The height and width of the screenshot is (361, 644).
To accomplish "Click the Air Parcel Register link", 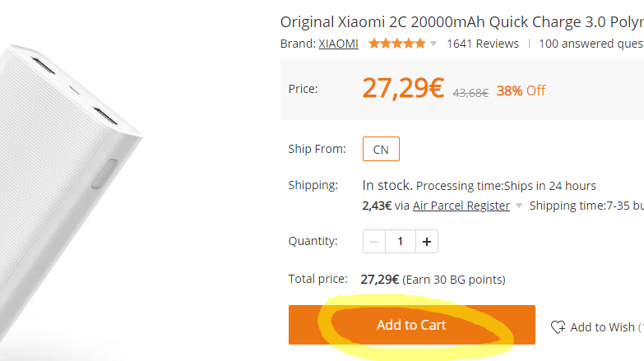I will pos(461,206).
